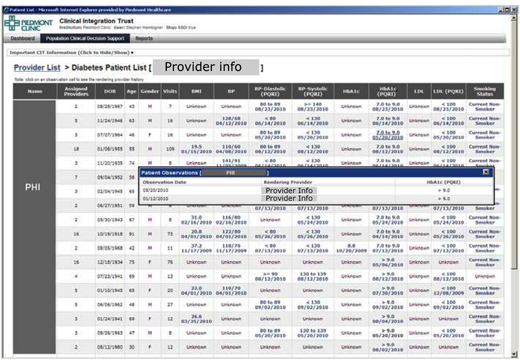The width and height of the screenshot is (520, 360).
Task: Sort by Age column header
Action: coord(132,91)
